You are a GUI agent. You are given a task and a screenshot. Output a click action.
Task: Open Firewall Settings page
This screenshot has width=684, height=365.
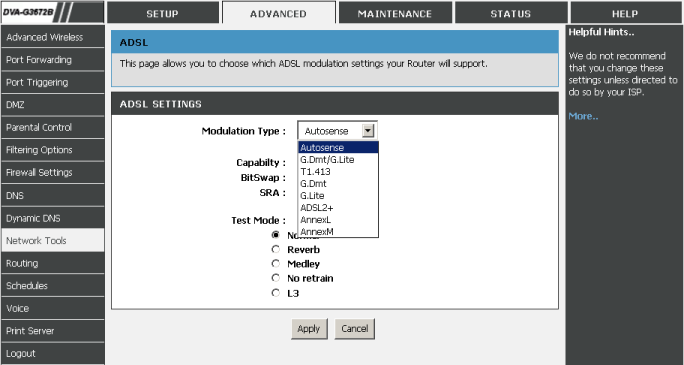pyautogui.click(x=52, y=172)
